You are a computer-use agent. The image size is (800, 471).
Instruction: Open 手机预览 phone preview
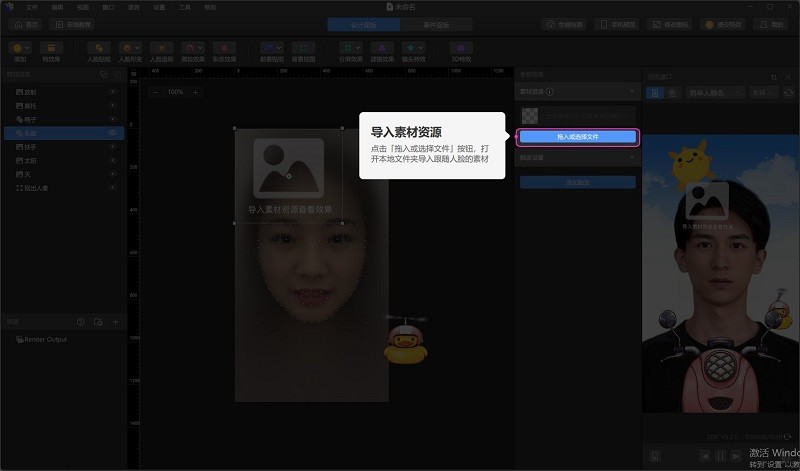click(618, 24)
